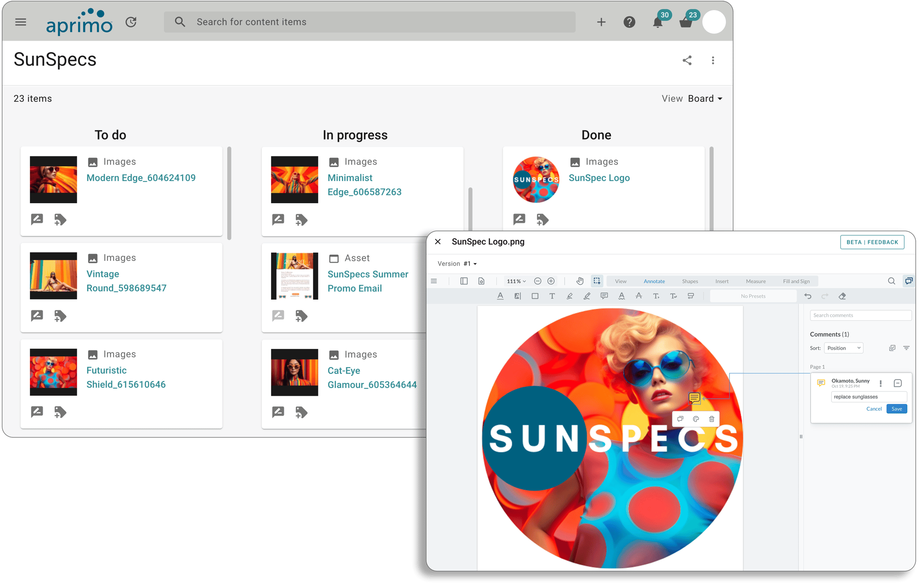
Task: Switch to the Shapes tab
Action: 690,281
